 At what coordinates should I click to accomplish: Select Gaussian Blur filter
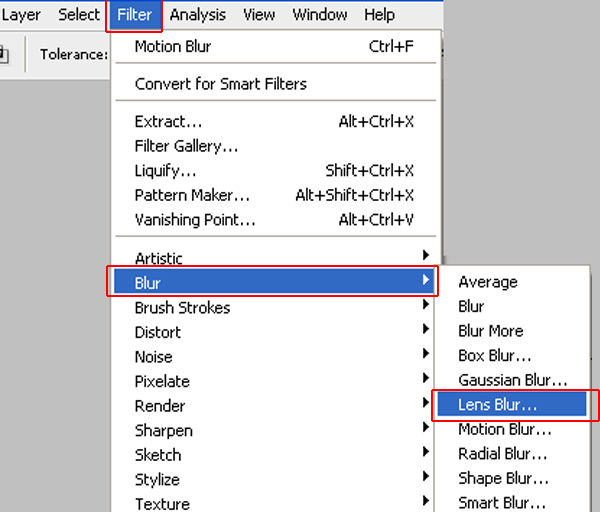click(512, 380)
